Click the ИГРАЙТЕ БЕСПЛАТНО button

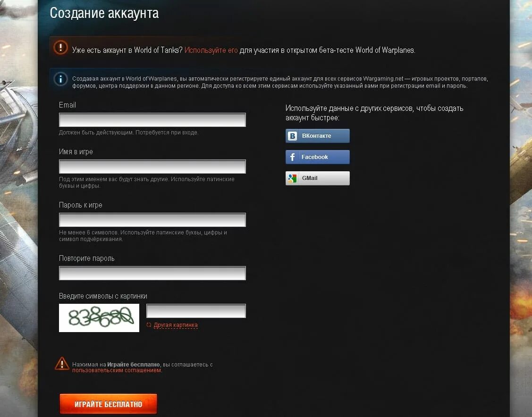pyautogui.click(x=108, y=404)
